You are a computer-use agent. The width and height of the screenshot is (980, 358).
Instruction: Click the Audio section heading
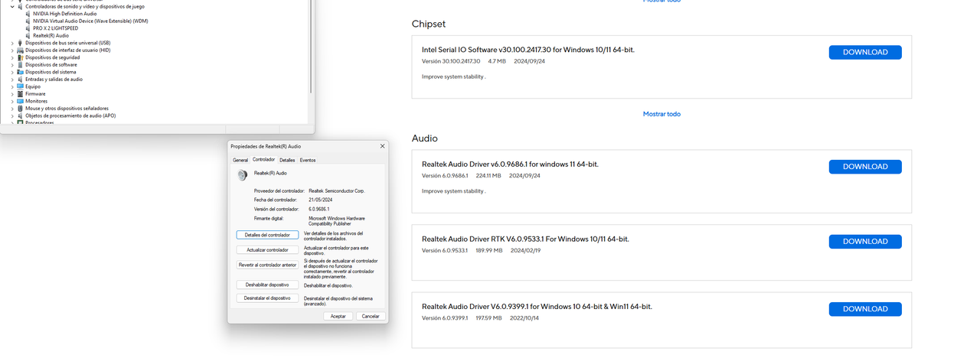coord(425,138)
